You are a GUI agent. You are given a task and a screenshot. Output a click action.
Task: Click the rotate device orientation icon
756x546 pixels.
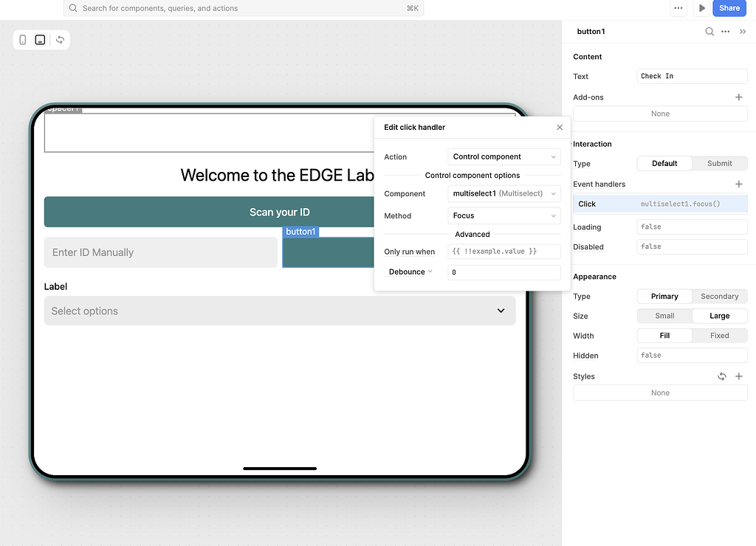coord(60,40)
